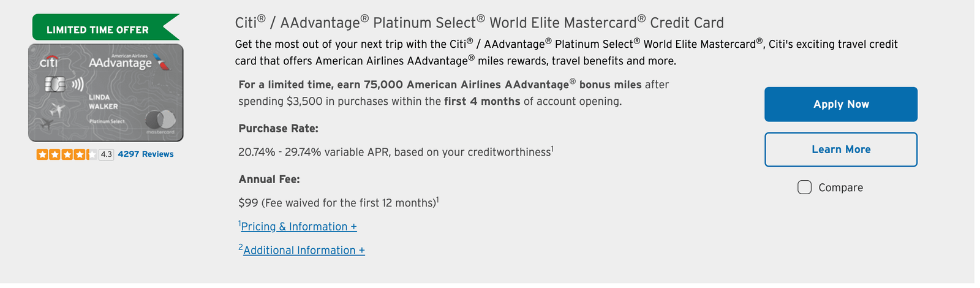Click the Compare label text

[840, 188]
